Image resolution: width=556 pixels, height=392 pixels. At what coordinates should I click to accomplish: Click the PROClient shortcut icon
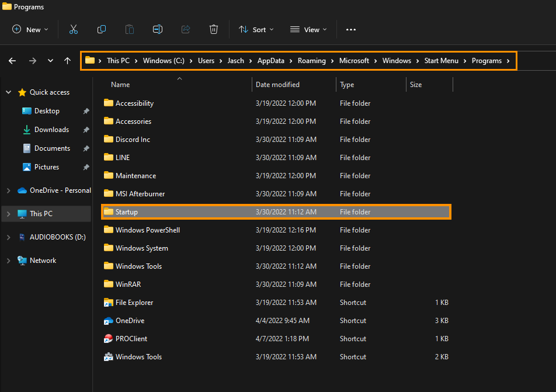coord(108,339)
